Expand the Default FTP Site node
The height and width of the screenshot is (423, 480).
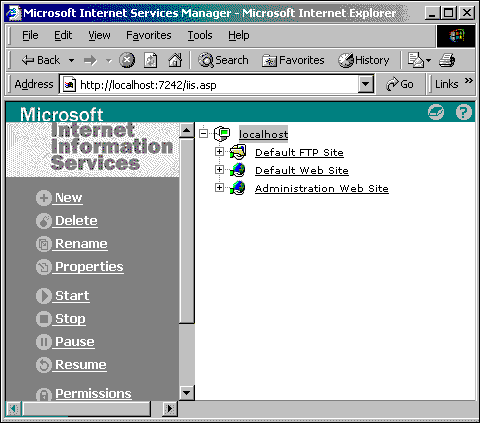click(219, 152)
